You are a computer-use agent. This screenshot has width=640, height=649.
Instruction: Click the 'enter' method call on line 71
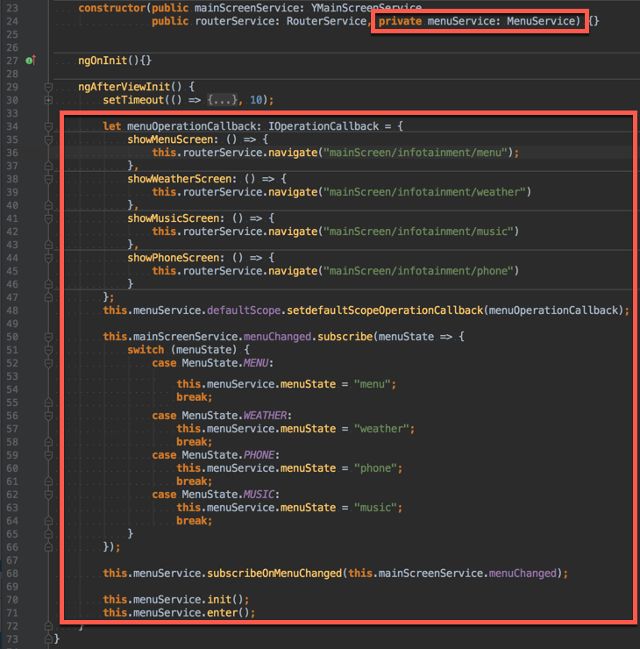(x=222, y=613)
